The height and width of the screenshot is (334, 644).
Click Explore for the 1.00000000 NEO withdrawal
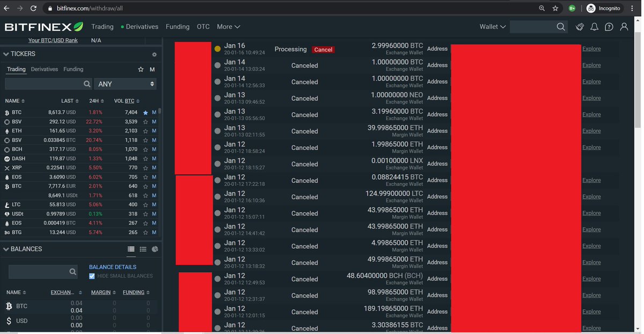(x=591, y=98)
